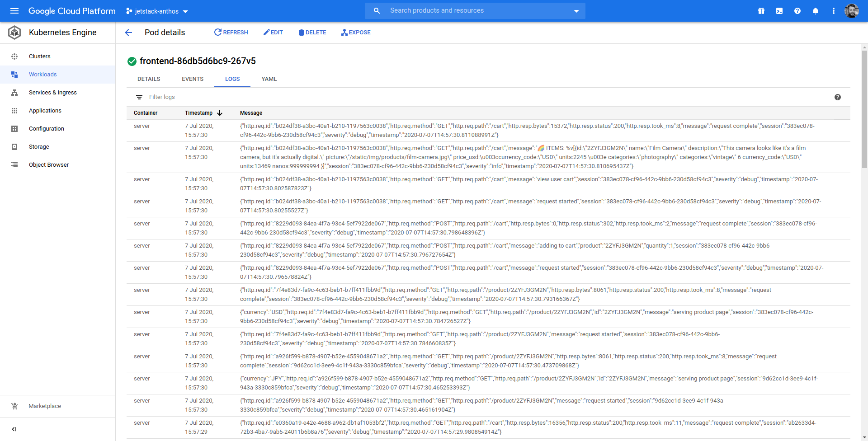The image size is (868, 441).
Task: Switch to the YAML tab
Action: [x=269, y=79]
